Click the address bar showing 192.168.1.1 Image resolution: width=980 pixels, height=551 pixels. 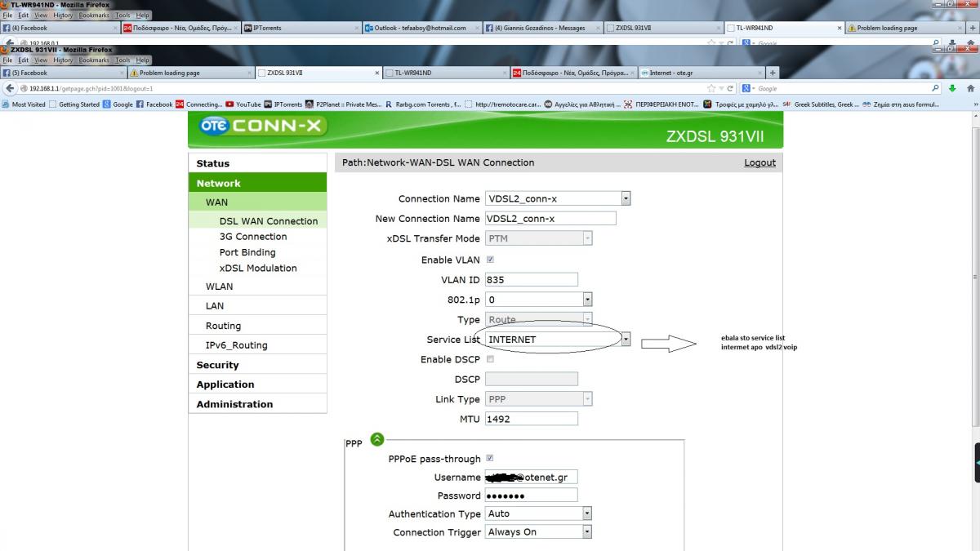coord(359,88)
